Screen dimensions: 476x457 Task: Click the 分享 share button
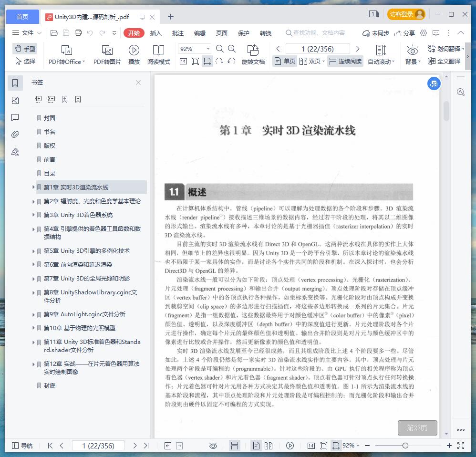[x=404, y=33]
